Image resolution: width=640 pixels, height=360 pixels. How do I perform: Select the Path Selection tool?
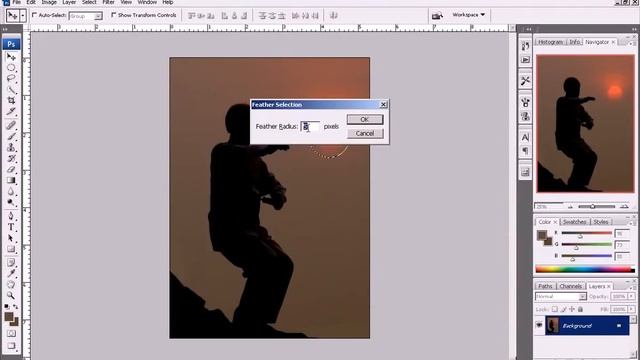[x=11, y=238]
